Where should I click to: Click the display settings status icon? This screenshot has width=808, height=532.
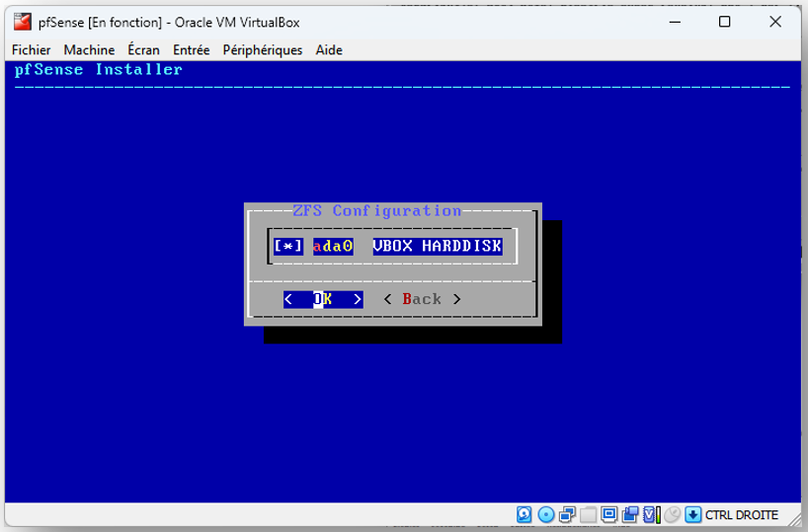coord(609,514)
